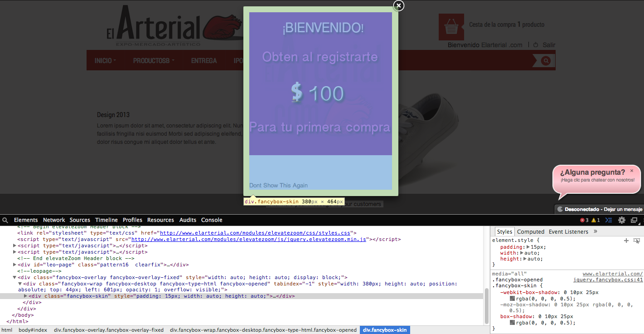Click the closing </body> tag line
This screenshot has height=334, width=644.
(23, 315)
